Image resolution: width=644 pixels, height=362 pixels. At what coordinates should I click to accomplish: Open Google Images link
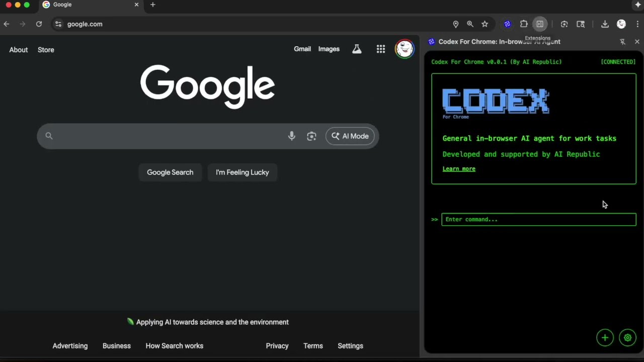(x=329, y=49)
